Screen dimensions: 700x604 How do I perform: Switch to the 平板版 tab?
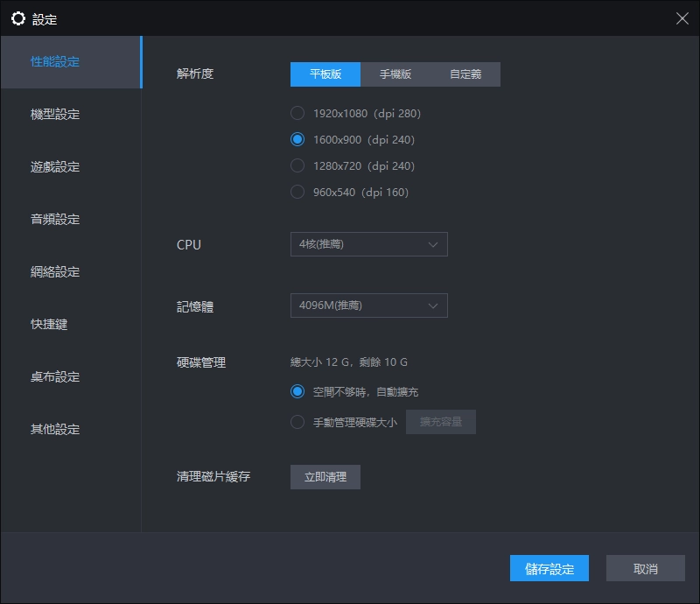point(324,74)
